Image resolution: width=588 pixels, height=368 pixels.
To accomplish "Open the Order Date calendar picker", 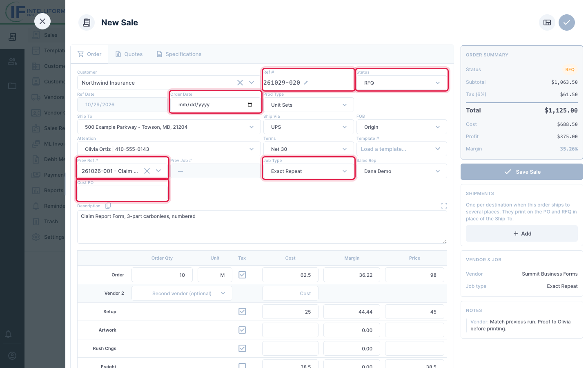I will tap(250, 105).
